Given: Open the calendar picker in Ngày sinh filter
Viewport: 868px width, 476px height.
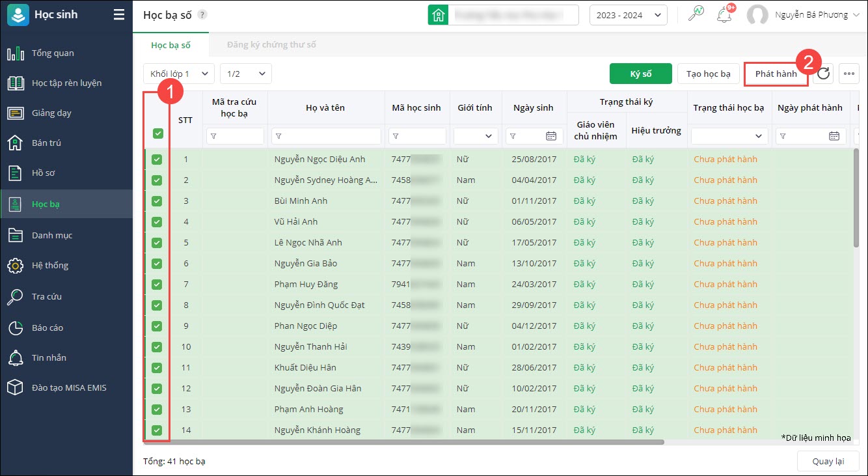Looking at the screenshot, I should pyautogui.click(x=551, y=136).
